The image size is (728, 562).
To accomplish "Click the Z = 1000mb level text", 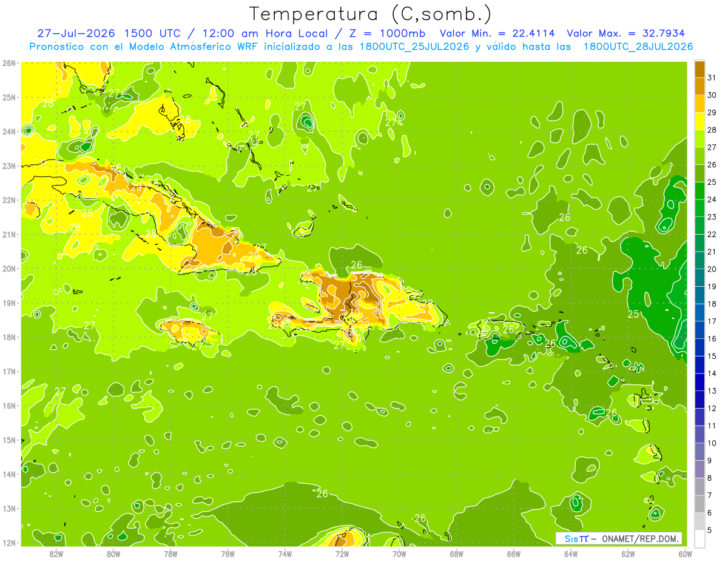I will [x=389, y=33].
